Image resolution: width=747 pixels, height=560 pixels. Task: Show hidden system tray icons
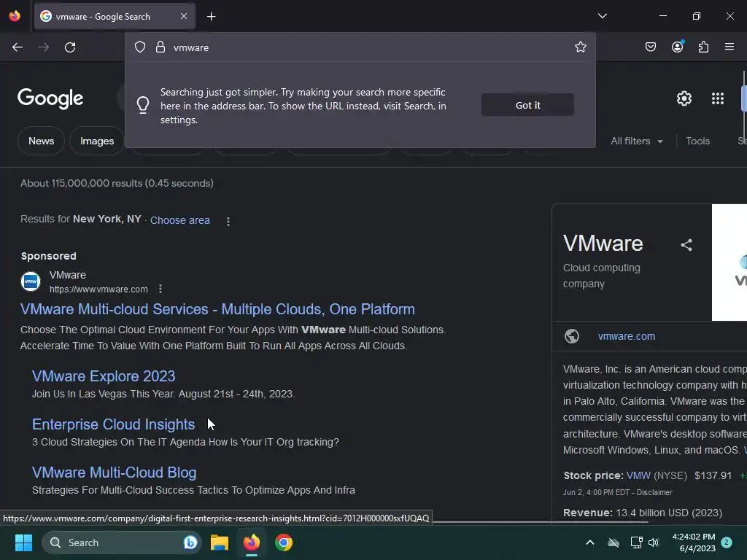pos(589,542)
